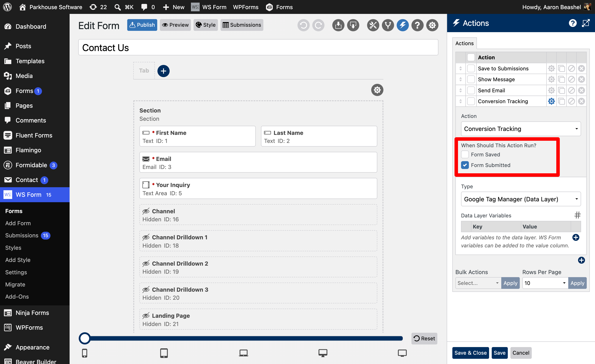Open the New menu in the admin bar

(174, 7)
